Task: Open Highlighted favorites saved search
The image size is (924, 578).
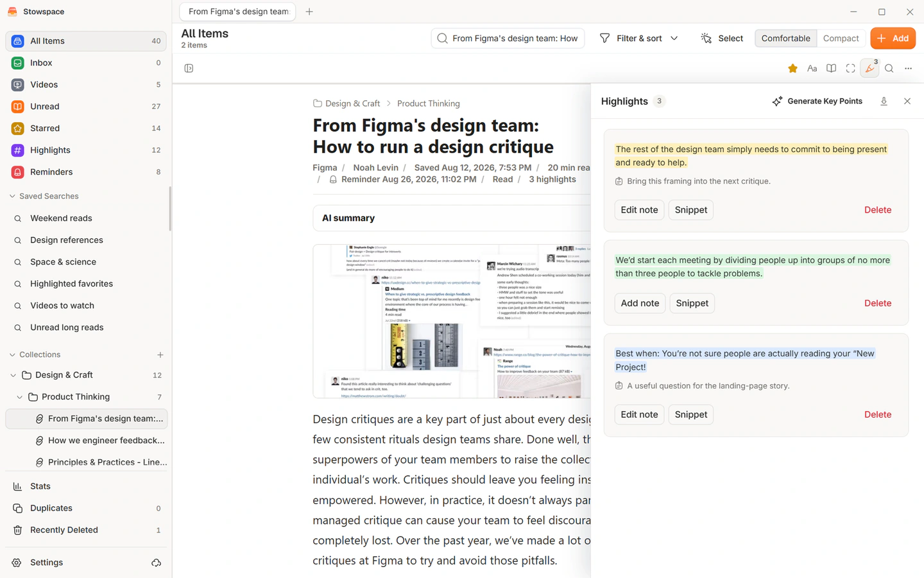Action: (x=86, y=283)
